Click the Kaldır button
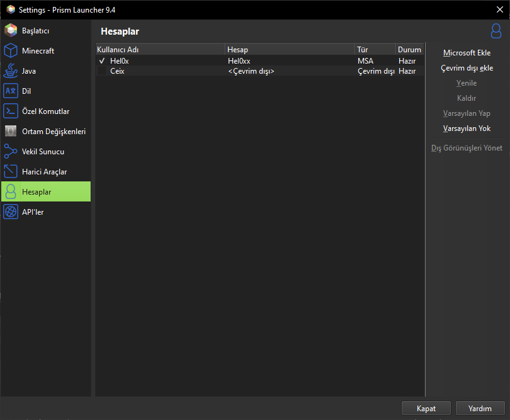 click(x=467, y=98)
